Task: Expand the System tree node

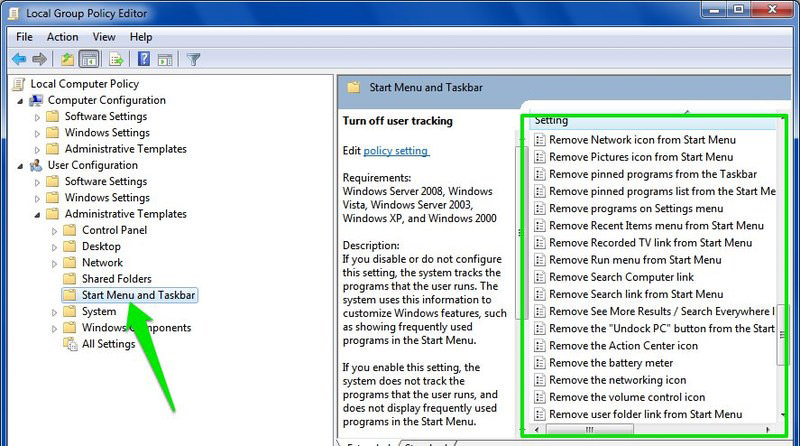Action: coord(55,312)
